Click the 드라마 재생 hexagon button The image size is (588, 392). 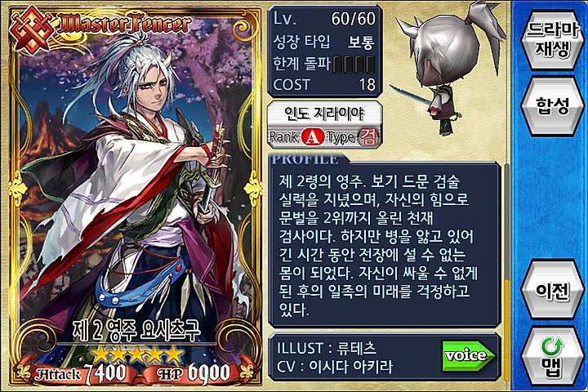552,39
